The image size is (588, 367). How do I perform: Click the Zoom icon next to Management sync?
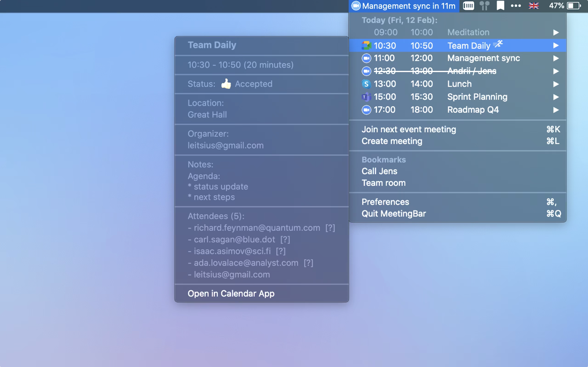click(x=366, y=58)
